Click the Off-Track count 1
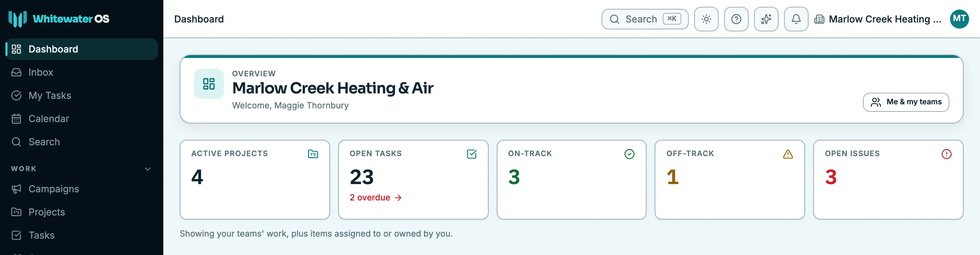 673,177
